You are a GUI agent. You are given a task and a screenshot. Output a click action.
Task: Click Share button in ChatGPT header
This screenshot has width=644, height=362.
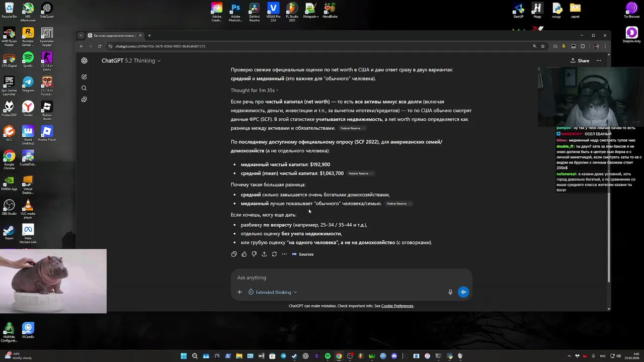click(x=580, y=60)
